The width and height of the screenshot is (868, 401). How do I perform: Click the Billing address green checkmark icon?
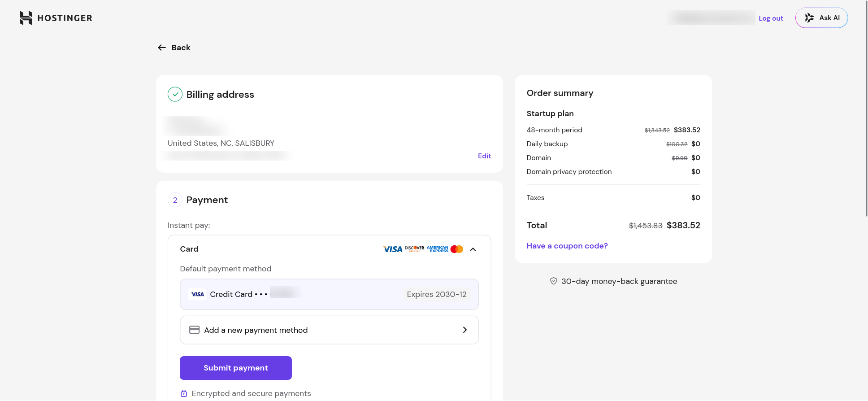175,94
